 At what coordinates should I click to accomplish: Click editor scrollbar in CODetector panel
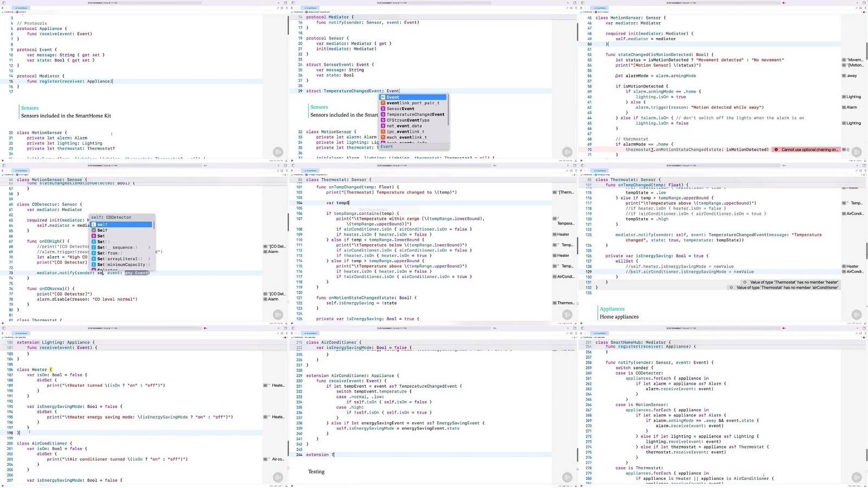tap(288, 223)
